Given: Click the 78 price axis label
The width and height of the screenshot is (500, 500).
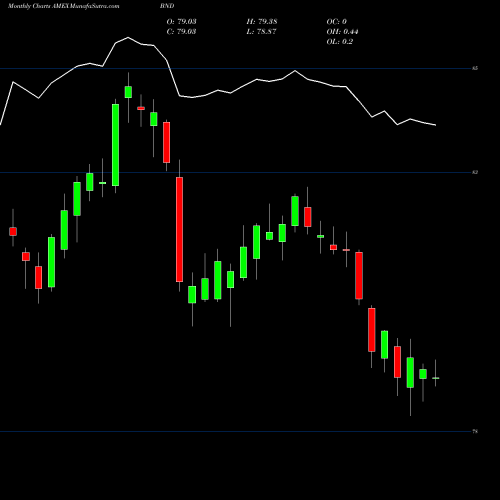Looking at the screenshot, I should [x=475, y=431].
